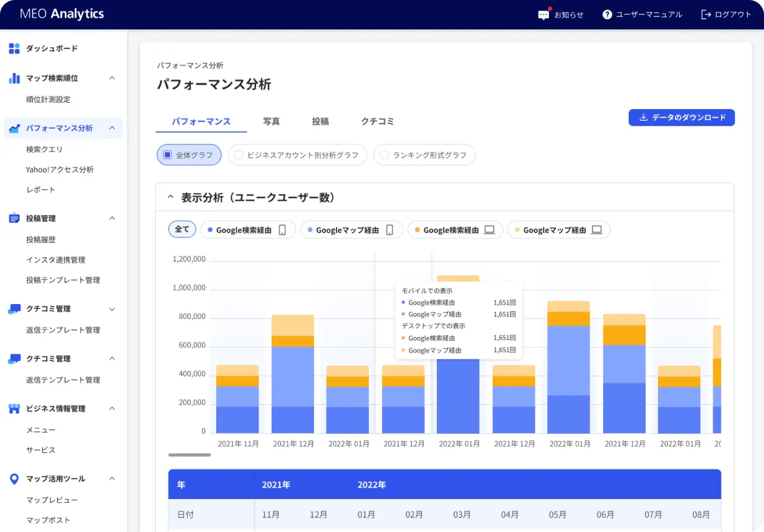Enable the ビジネスアカウント別分析グラフ checkbox
The image size is (764, 532).
pyautogui.click(x=239, y=155)
